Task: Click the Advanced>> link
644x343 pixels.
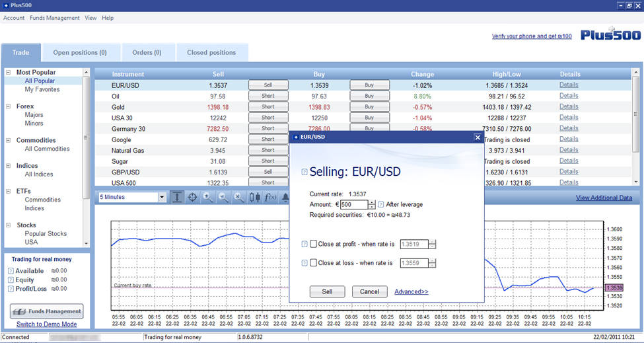Action: pyautogui.click(x=411, y=291)
